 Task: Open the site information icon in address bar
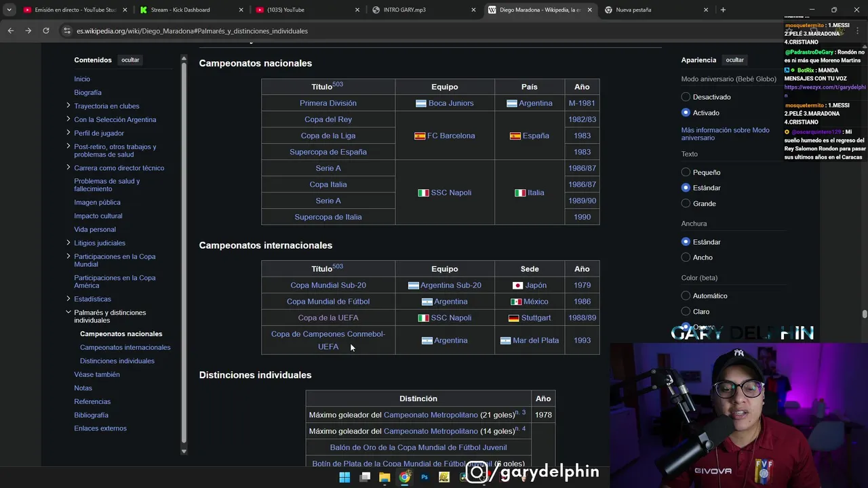click(x=66, y=30)
